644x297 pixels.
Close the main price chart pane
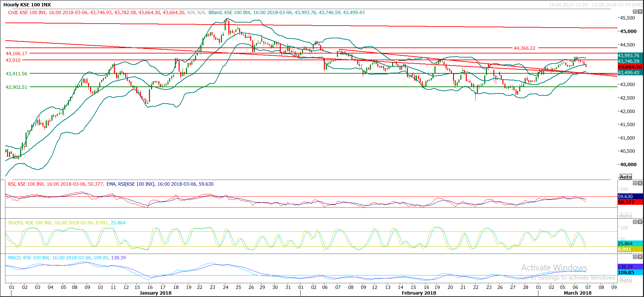[640, 12]
